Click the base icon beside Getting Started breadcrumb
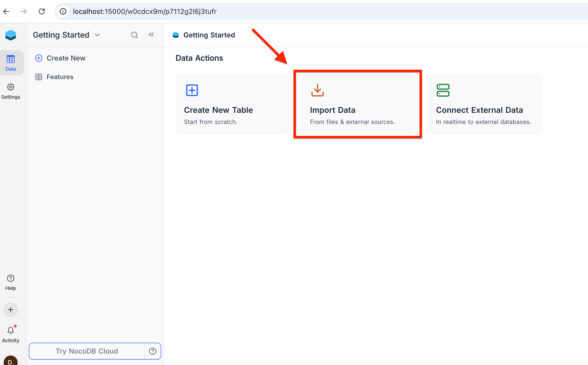Image resolution: width=588 pixels, height=365 pixels. pos(176,35)
